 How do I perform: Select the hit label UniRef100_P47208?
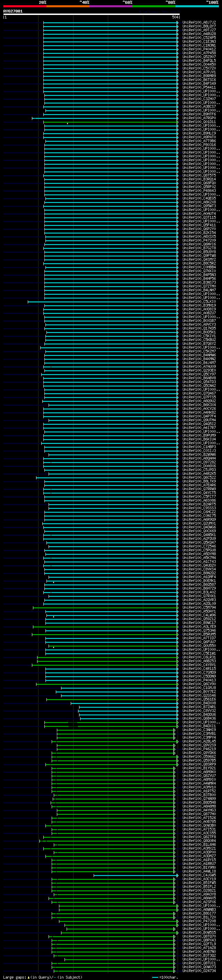pos(199,921)
